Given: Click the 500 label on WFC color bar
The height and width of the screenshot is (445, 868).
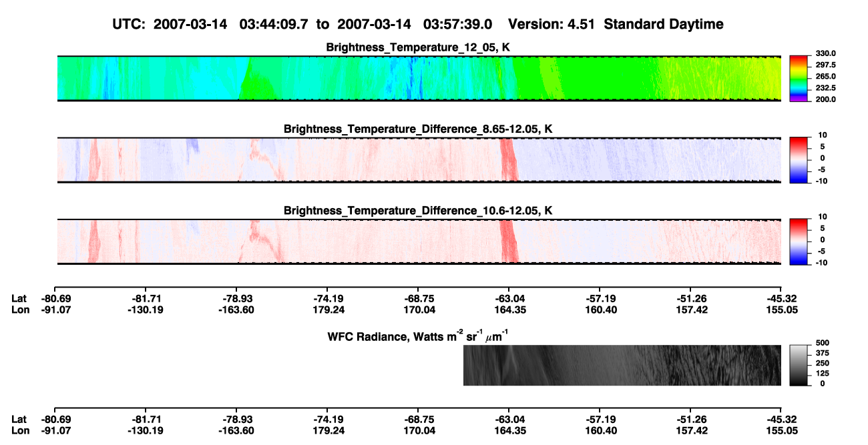Looking at the screenshot, I should (x=822, y=343).
